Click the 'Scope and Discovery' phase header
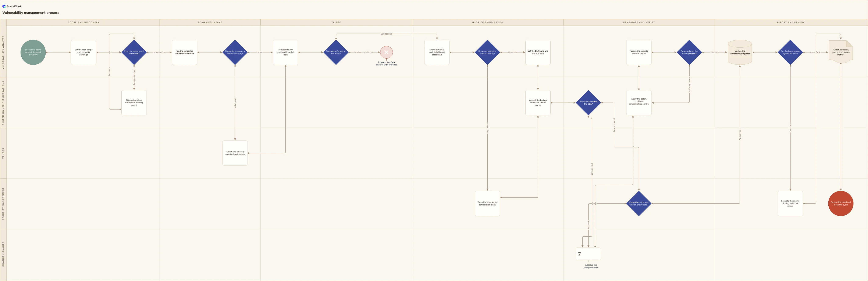Image resolution: width=868 pixels, height=281 pixels. [x=83, y=22]
